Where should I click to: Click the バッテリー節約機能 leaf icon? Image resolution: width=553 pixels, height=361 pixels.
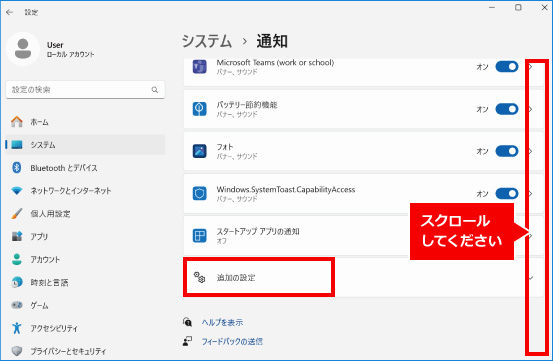(200, 109)
